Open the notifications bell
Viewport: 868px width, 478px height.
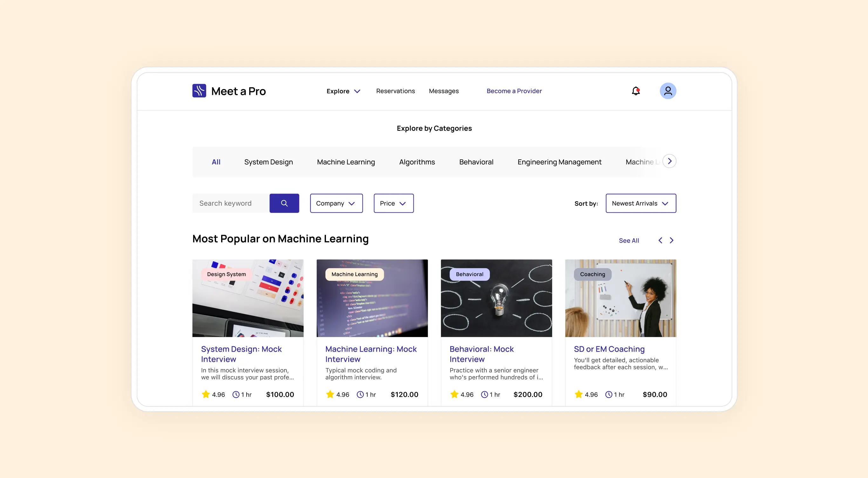tap(635, 91)
